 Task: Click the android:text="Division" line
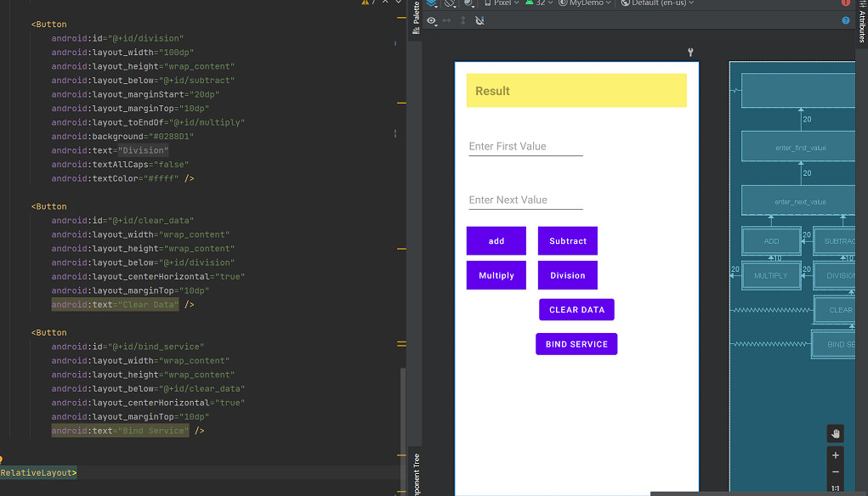coord(110,150)
